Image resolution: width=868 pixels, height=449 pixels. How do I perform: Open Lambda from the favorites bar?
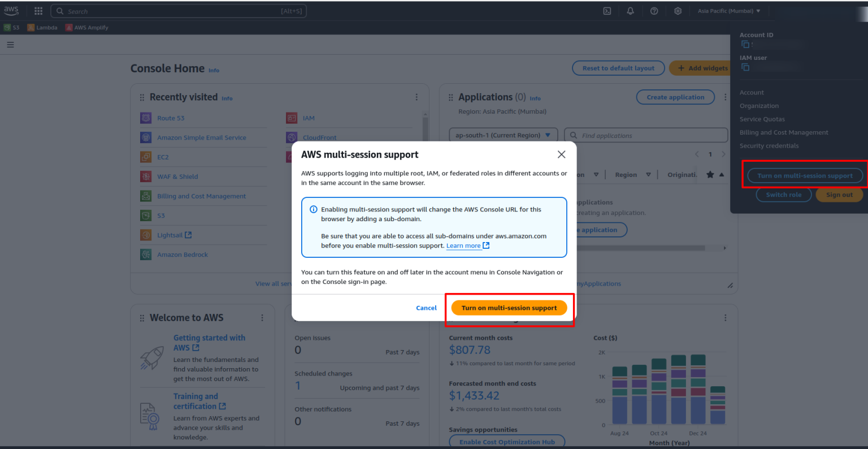(42, 27)
